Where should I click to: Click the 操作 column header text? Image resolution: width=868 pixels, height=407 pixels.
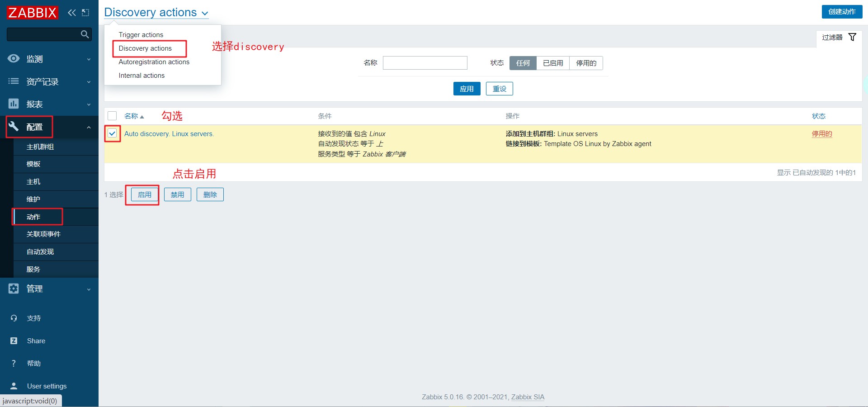point(512,116)
